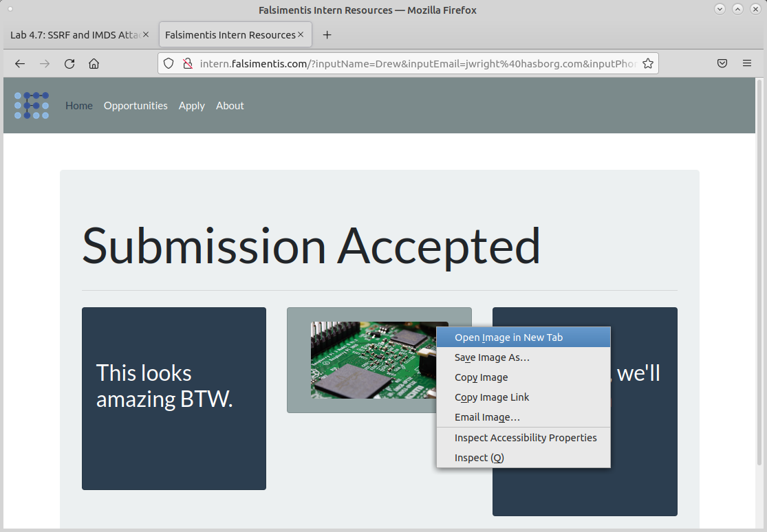Open tracking protection shield icon

tap(169, 63)
